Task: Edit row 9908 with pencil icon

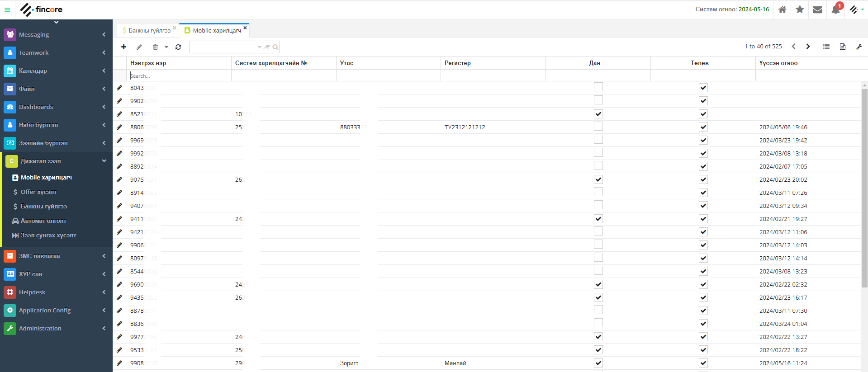Action: (119, 363)
